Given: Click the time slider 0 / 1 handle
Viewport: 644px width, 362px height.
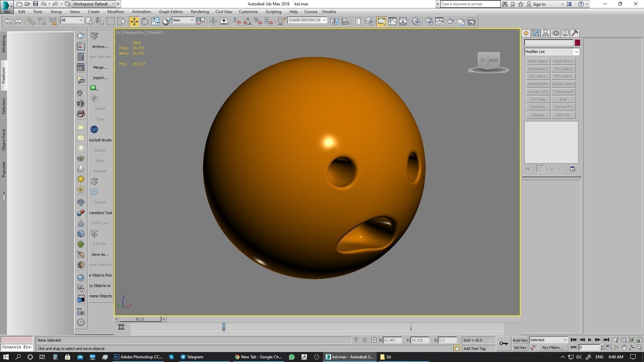Looking at the screenshot, I should pyautogui.click(x=140, y=319).
